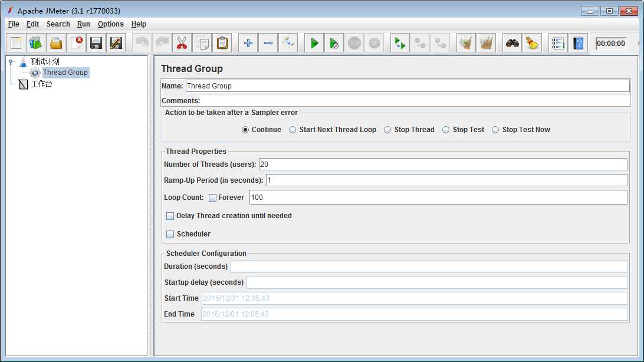Select the Continue radio button
The image size is (644, 362).
(245, 130)
